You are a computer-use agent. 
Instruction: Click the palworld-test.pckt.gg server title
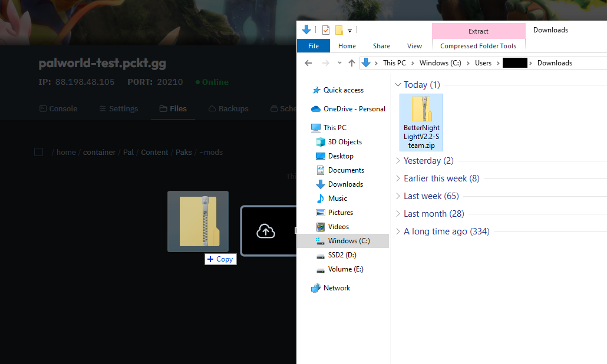[102, 63]
